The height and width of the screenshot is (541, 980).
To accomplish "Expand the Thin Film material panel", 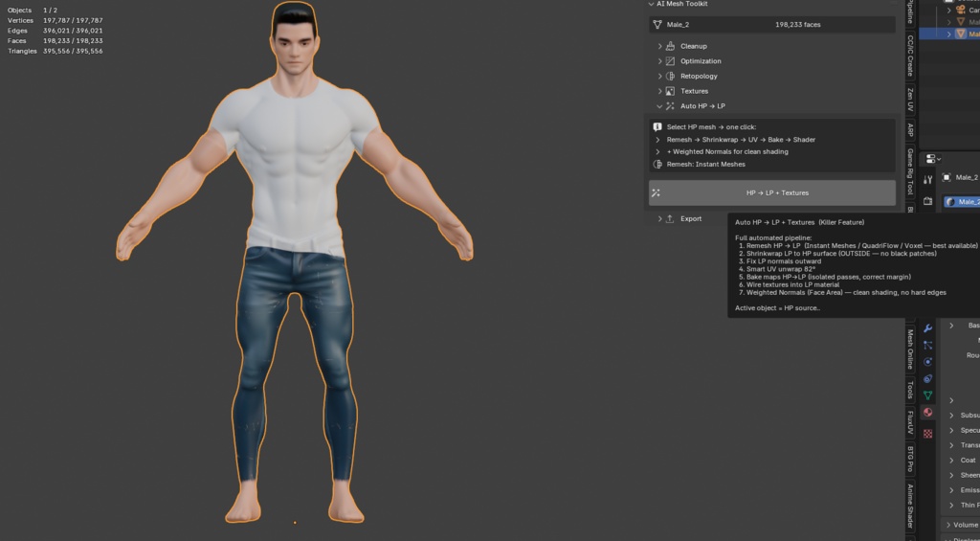I will (x=952, y=506).
